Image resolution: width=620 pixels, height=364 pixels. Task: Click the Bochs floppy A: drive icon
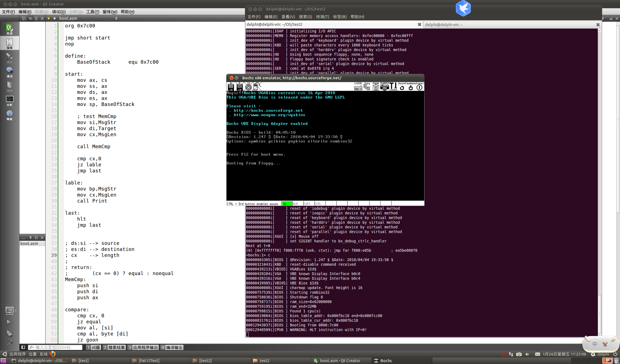(231, 87)
